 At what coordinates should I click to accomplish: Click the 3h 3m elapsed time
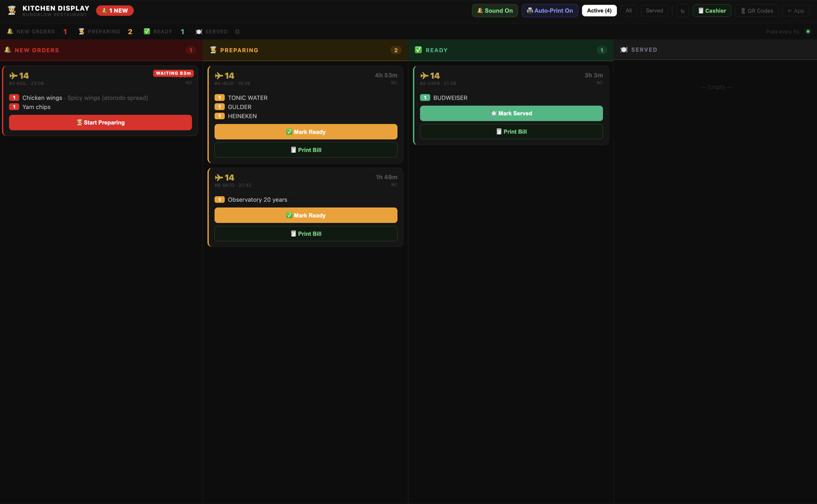(x=593, y=75)
